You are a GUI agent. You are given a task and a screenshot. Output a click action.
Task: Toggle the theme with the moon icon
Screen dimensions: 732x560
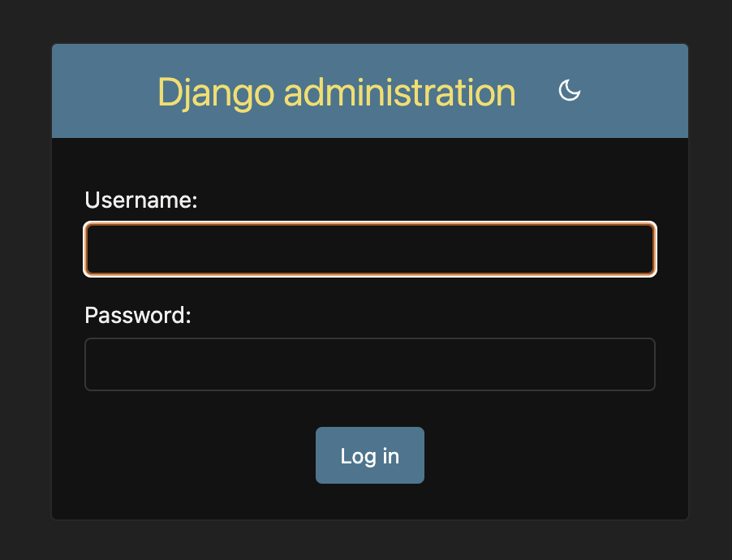570,91
